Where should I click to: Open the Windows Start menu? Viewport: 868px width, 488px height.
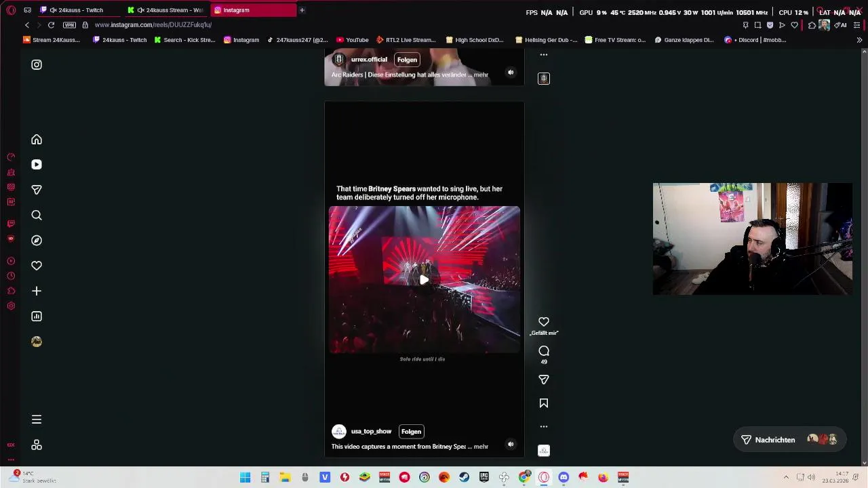pos(245,478)
